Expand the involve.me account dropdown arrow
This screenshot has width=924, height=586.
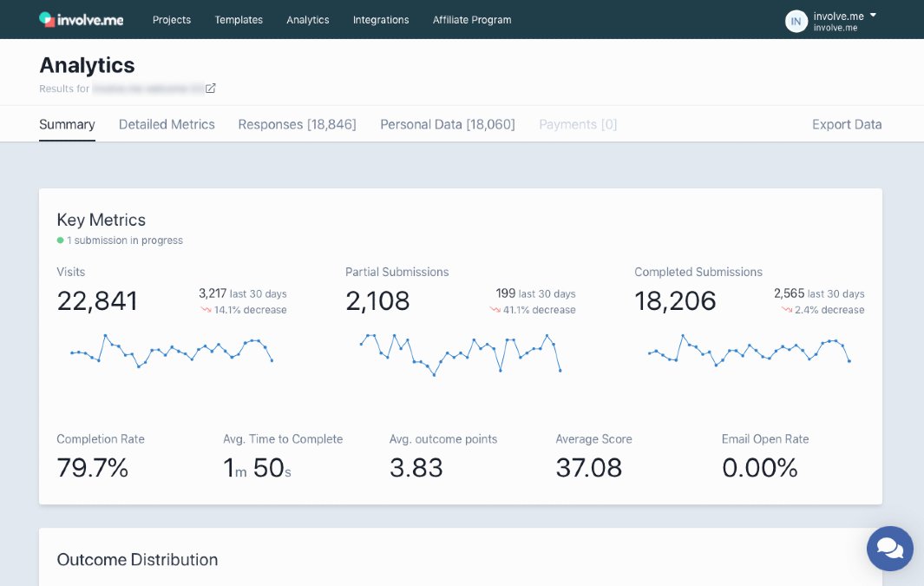pyautogui.click(x=873, y=16)
